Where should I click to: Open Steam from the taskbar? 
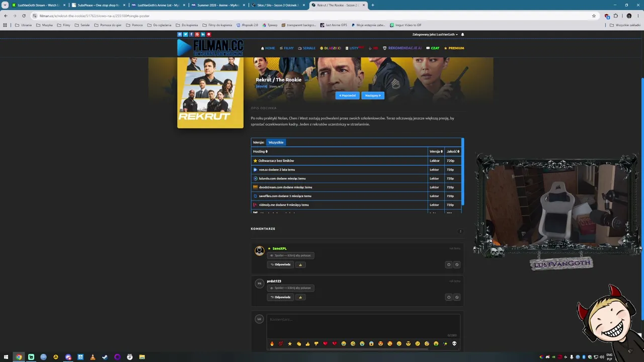(105, 357)
